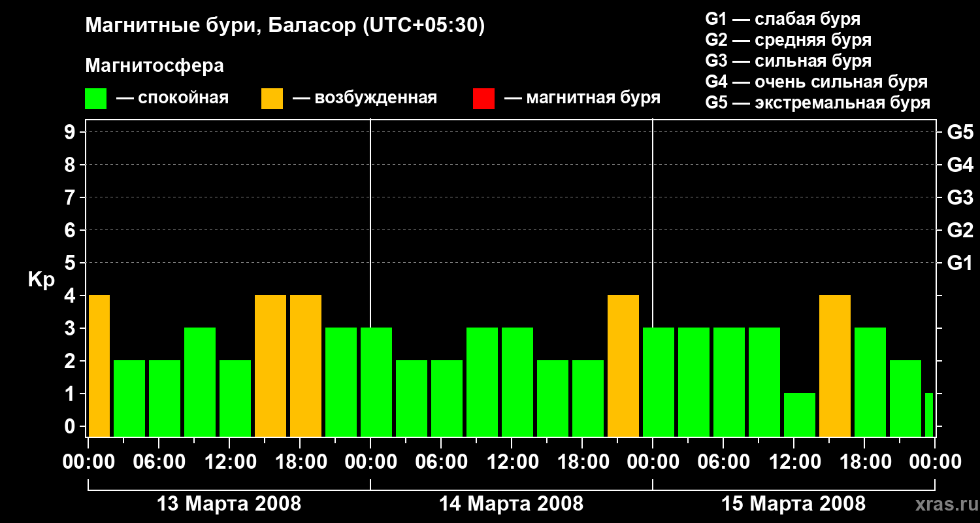Click the '13 Марта 2008' date label
Image resolution: width=980 pixels, height=523 pixels.
click(229, 504)
